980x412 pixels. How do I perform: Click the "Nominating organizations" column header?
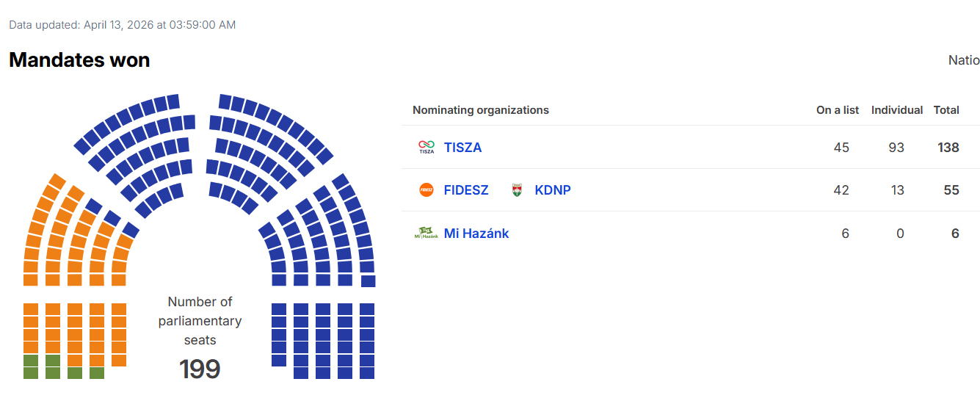coord(481,110)
